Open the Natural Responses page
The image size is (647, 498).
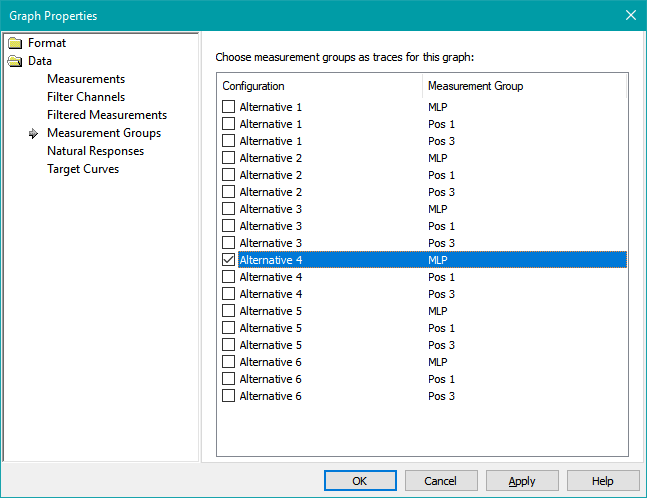tap(95, 151)
